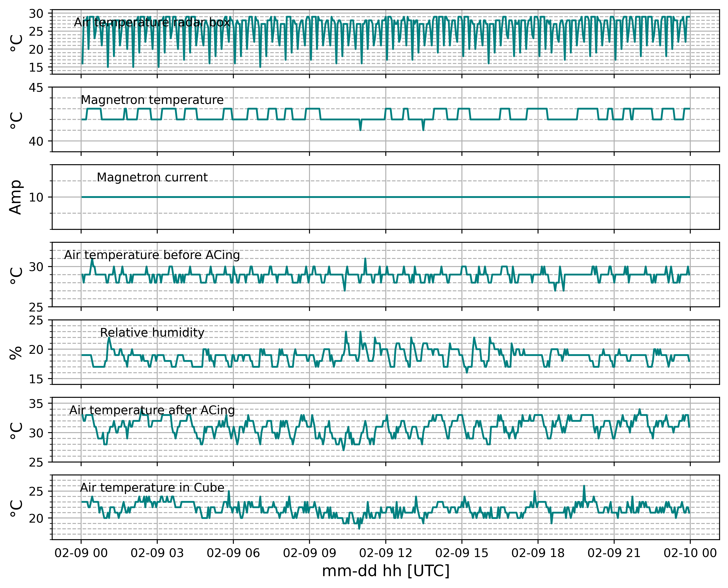
Task: Click the '%' y-axis label of humidity plot
Action: click(x=16, y=352)
